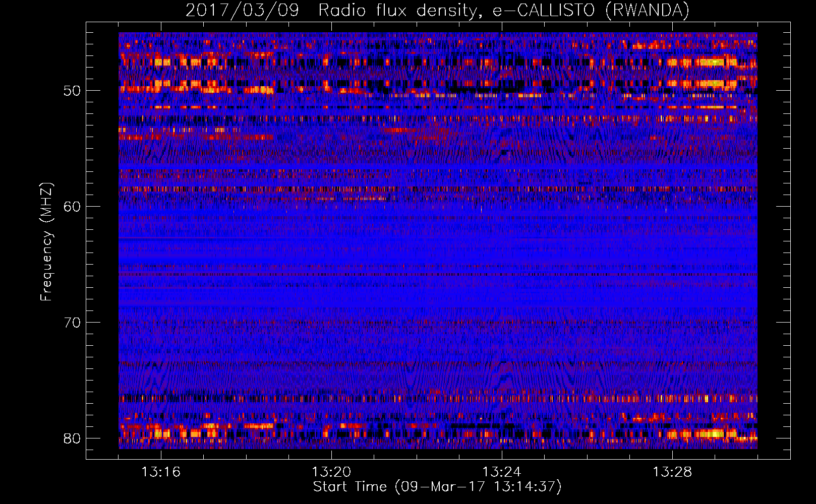Click the 60 tick label on the left frequency axis

click(x=72, y=207)
